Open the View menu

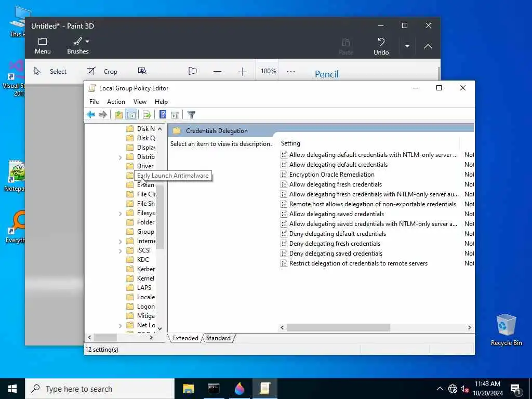pos(140,102)
